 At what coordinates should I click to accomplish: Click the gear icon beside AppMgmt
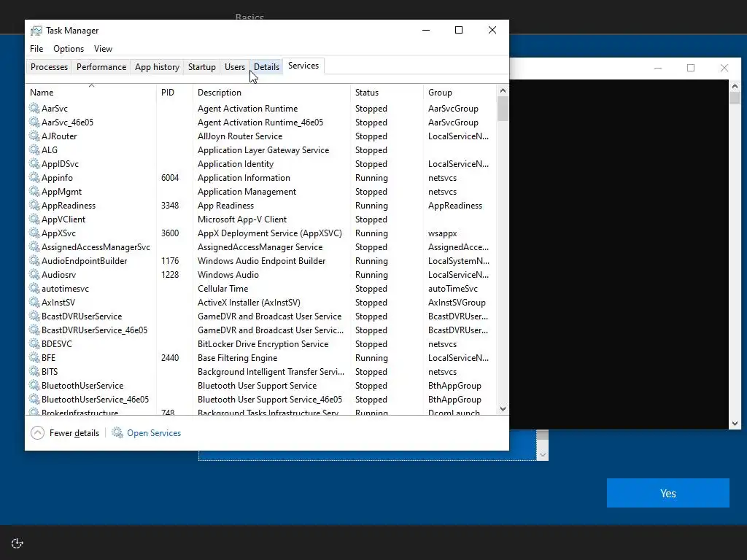tap(34, 191)
